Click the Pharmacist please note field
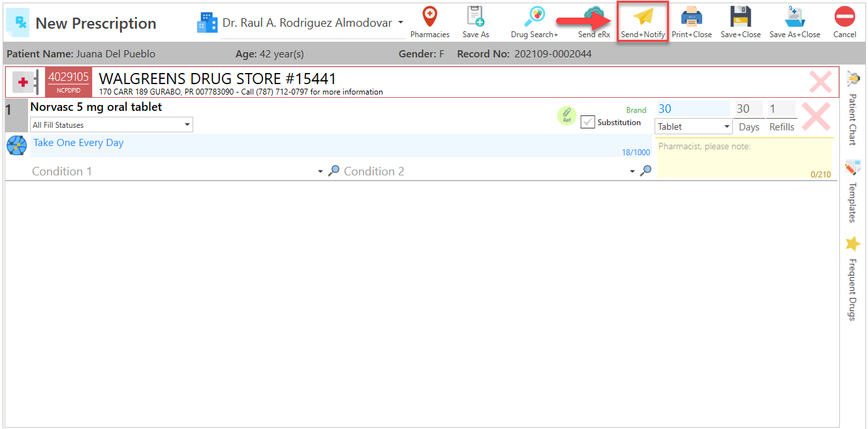This screenshot has width=868, height=429. 745,158
